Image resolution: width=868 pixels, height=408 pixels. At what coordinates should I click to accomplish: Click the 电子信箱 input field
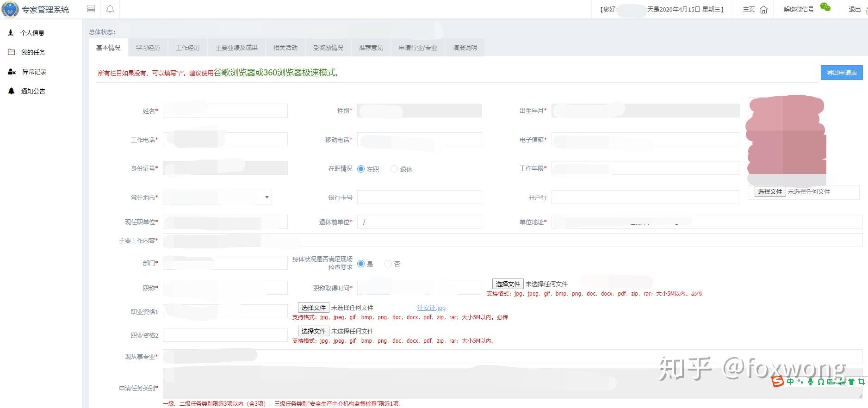[x=646, y=139]
